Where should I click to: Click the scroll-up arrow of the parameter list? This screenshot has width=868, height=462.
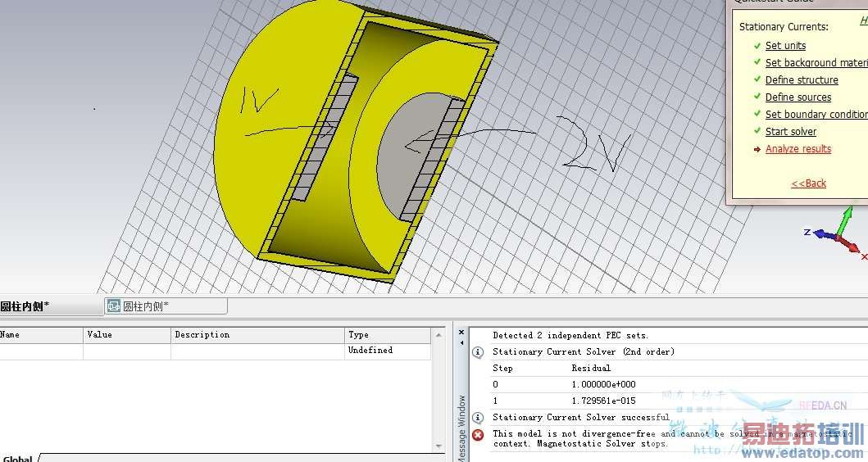pyautogui.click(x=439, y=335)
